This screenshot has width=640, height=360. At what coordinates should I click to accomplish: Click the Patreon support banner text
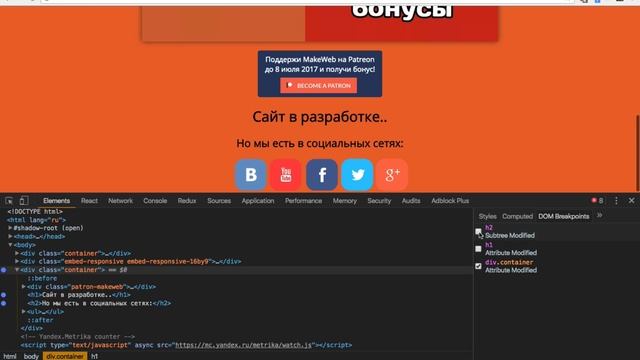pos(320,64)
